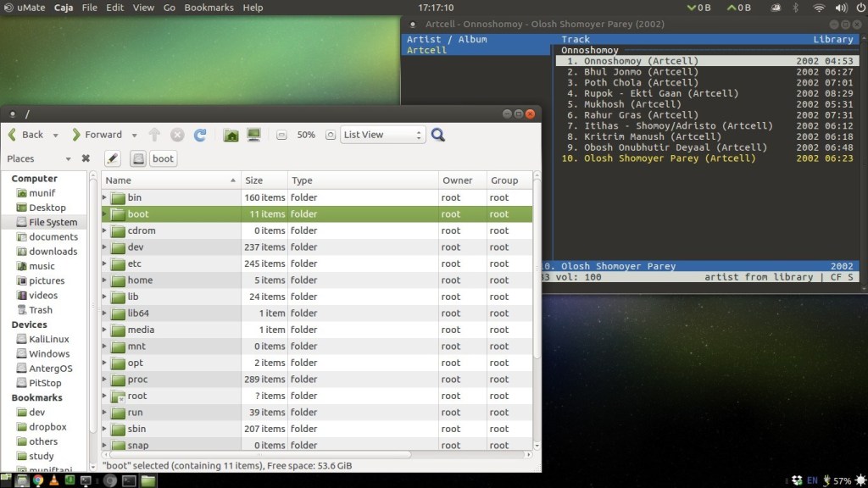
Task: Open the Bookmarks menu
Action: click(x=209, y=8)
